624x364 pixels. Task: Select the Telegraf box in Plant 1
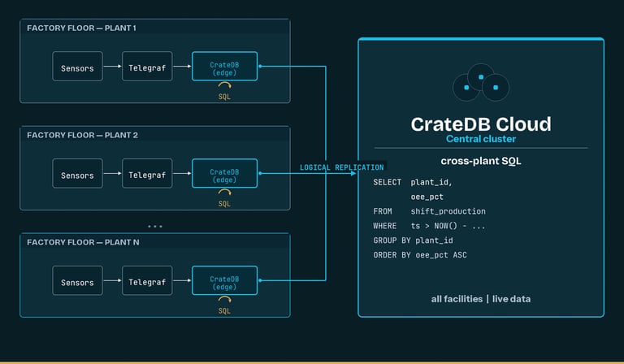pyautogui.click(x=147, y=67)
